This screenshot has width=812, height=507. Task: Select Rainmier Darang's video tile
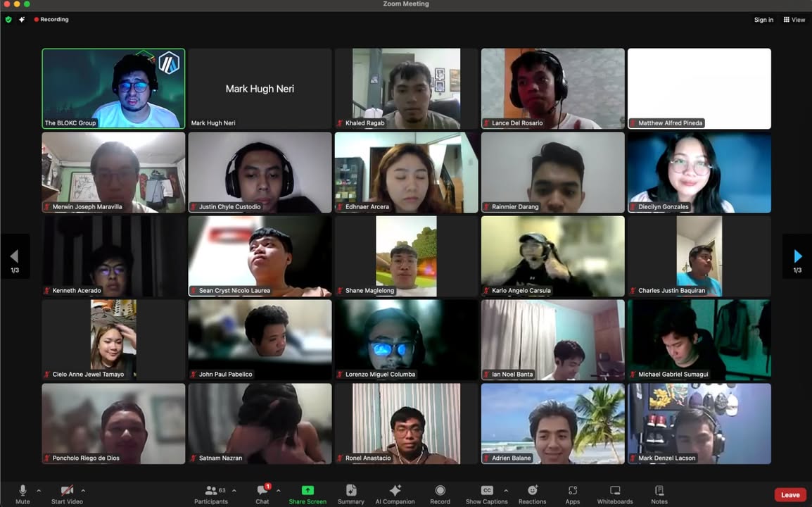(x=552, y=173)
